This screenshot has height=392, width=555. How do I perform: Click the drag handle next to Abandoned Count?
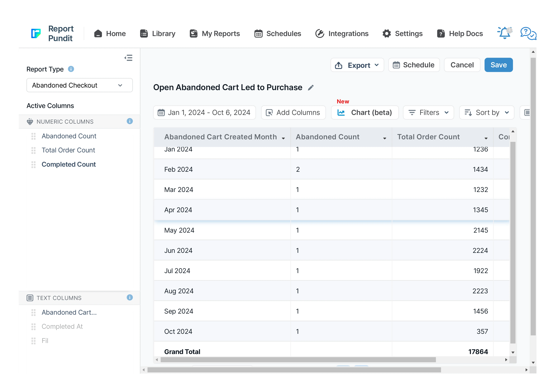point(34,136)
